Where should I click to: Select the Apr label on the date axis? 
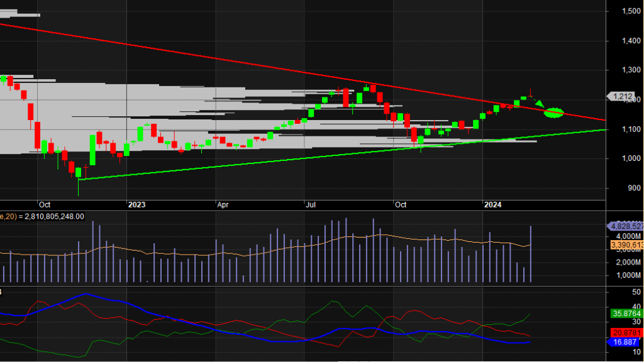pyautogui.click(x=224, y=205)
